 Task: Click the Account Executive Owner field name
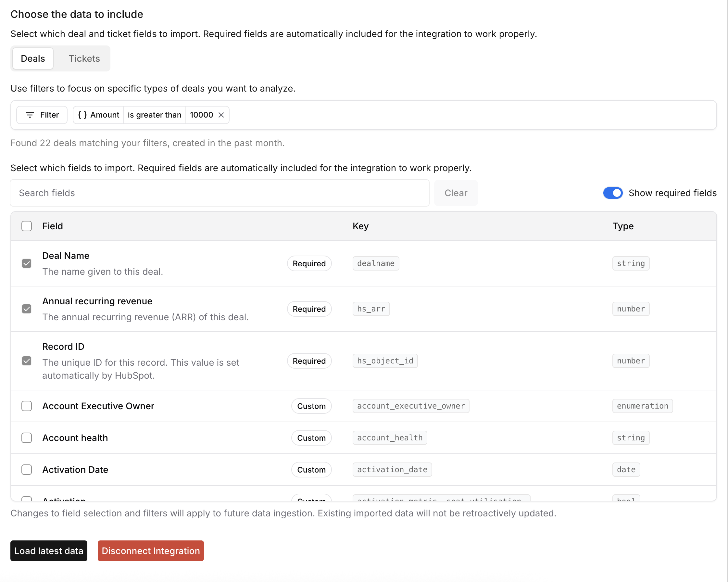pos(98,406)
